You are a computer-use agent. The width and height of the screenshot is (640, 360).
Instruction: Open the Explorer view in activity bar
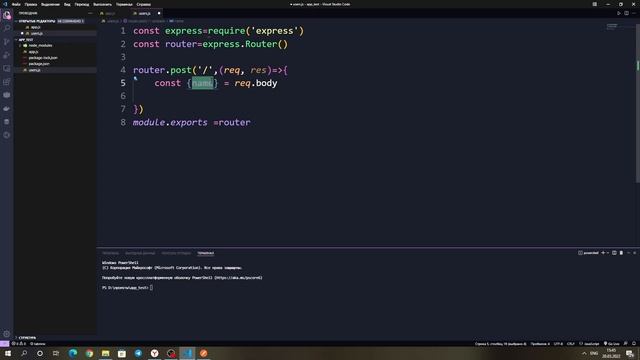7,16
